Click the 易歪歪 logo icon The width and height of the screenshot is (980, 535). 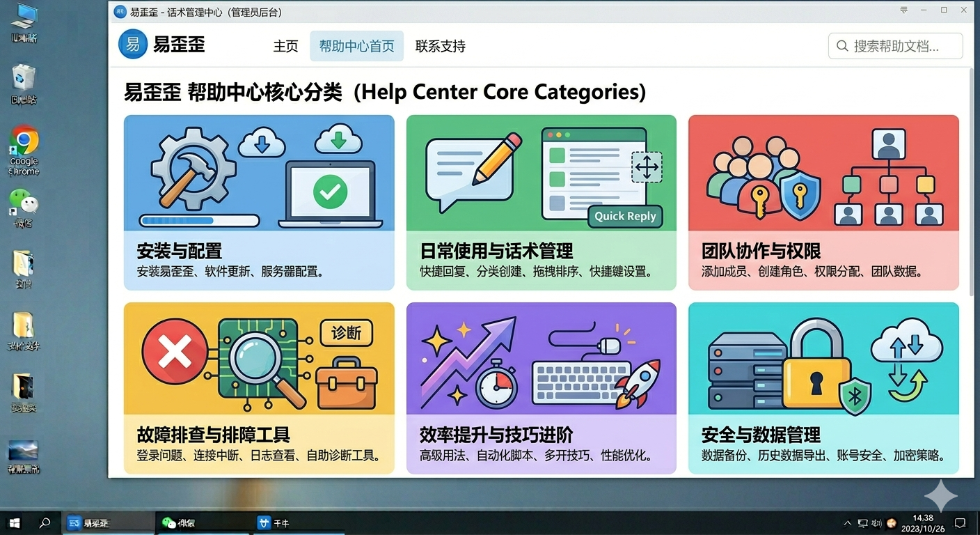click(132, 45)
